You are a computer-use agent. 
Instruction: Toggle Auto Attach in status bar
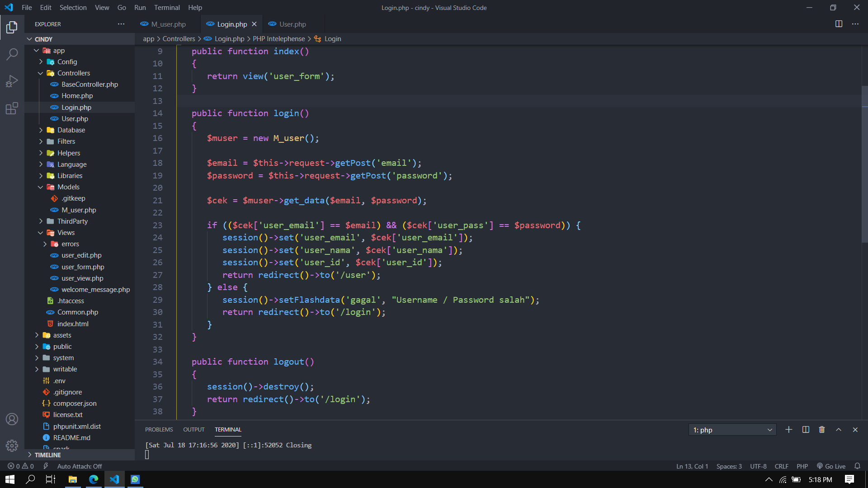[79, 466]
